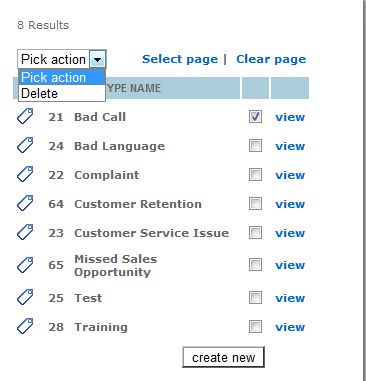Check the Customer Service Issue checkbox

pyautogui.click(x=255, y=233)
